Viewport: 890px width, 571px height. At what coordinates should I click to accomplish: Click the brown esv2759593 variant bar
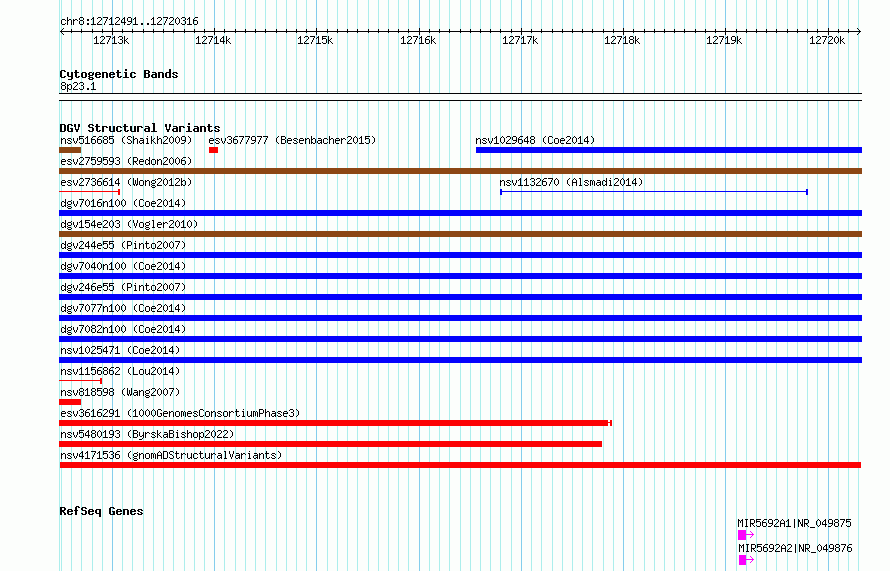click(x=460, y=171)
